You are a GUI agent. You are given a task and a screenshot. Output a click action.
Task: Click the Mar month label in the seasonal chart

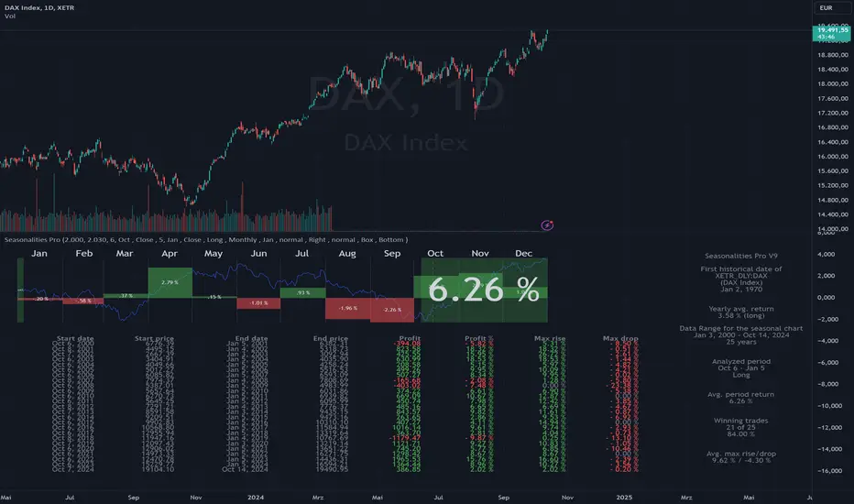125,253
